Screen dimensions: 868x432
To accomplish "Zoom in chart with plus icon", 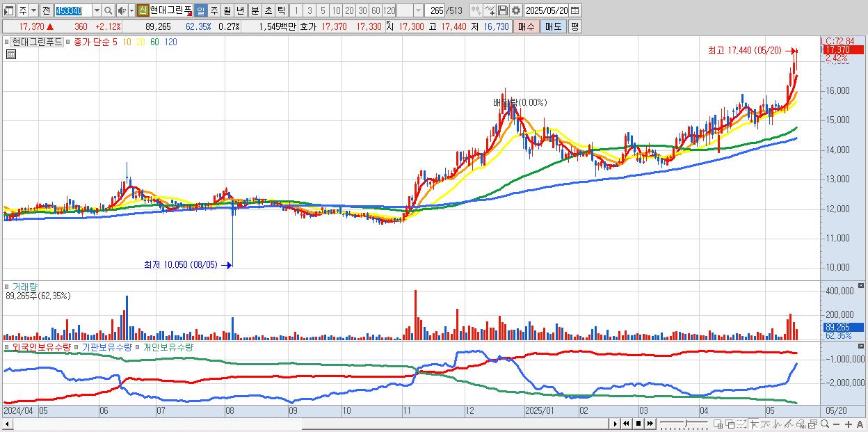I will tap(848, 424).
